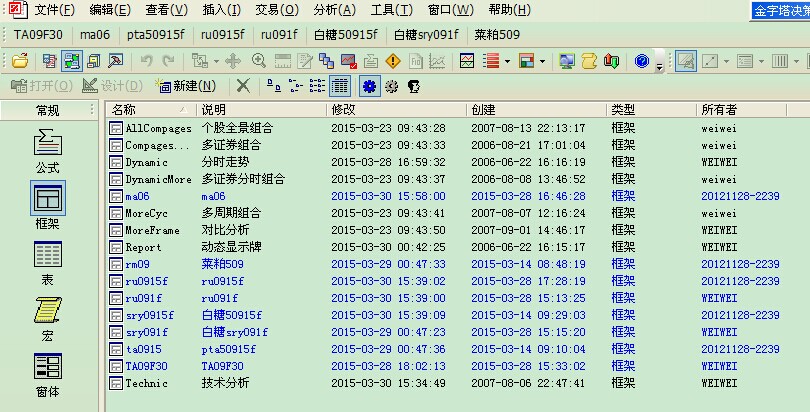The image size is (810, 412).
Task: Click the diagonal line drawing tool icon
Action: [710, 61]
